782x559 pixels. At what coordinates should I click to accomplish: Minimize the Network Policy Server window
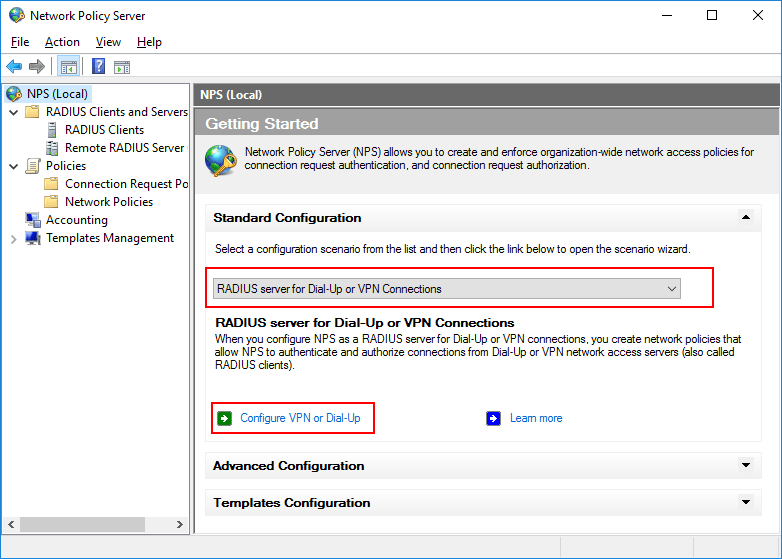(667, 15)
